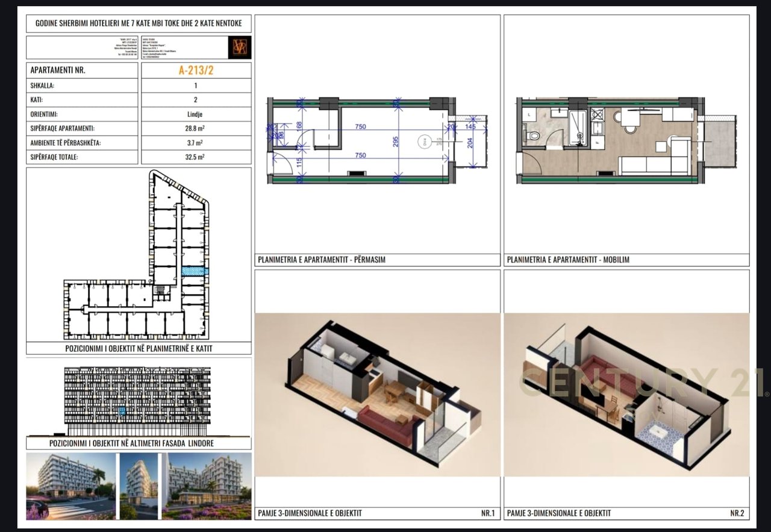Select the apartment number A-213/2

(196, 70)
